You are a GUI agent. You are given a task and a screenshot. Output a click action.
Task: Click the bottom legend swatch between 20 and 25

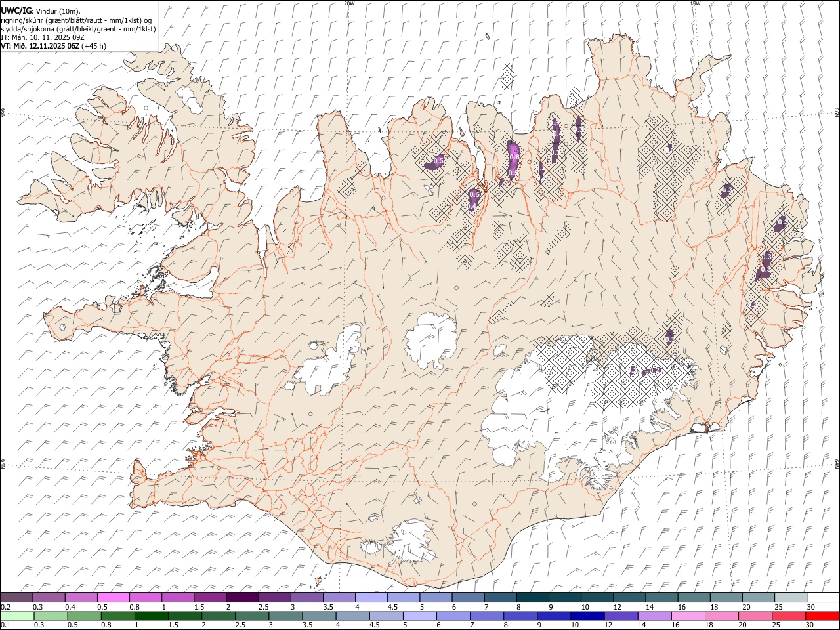coord(755,616)
